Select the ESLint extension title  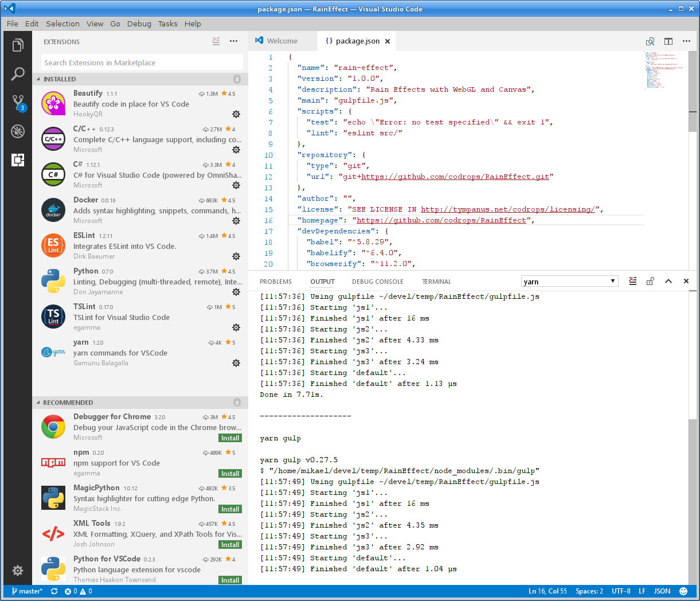click(x=84, y=235)
